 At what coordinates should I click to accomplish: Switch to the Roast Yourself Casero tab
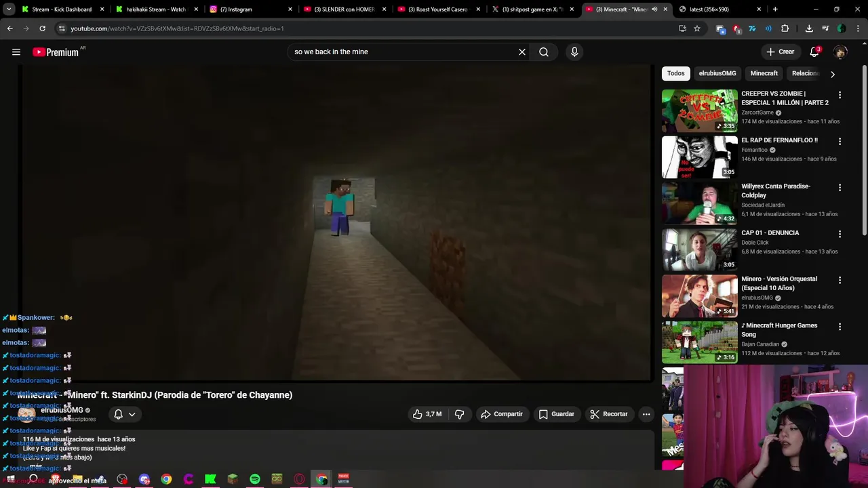point(439,9)
